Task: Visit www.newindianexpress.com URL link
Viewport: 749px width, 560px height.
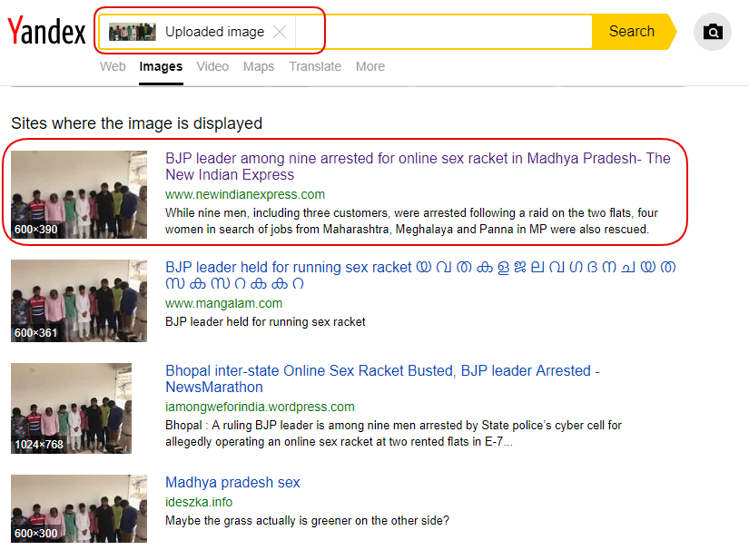Action: click(x=245, y=194)
